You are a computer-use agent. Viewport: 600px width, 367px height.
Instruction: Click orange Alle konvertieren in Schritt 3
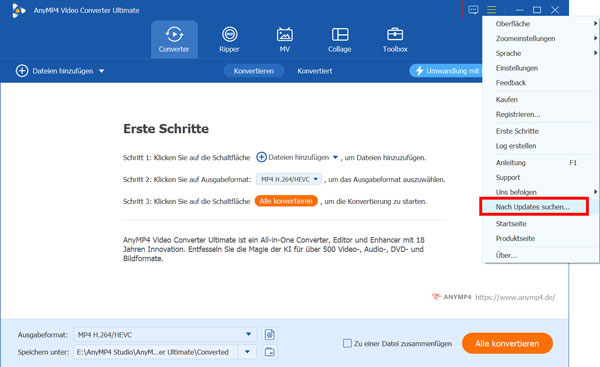286,201
